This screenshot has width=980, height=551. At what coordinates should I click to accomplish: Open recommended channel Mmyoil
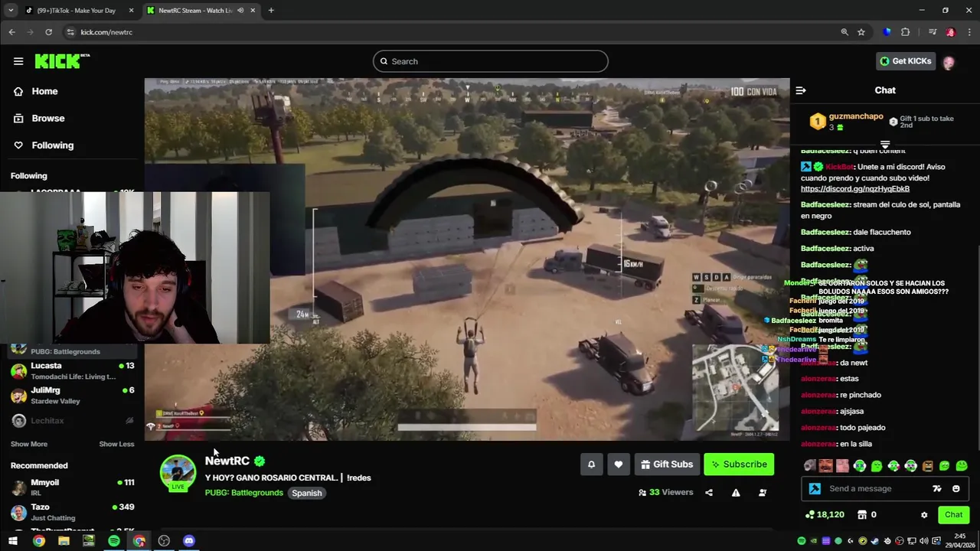[x=73, y=487]
